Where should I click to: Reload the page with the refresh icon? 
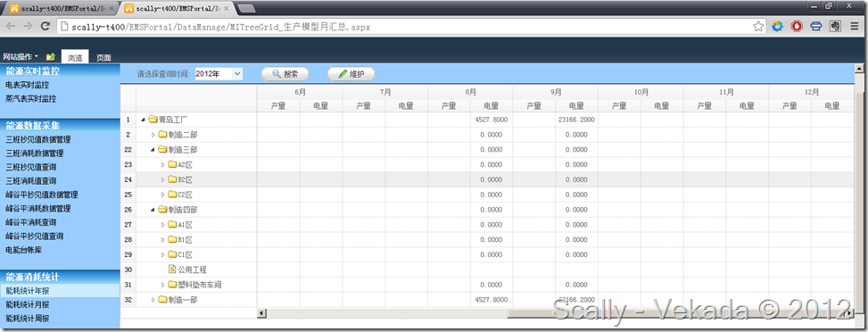click(x=45, y=26)
